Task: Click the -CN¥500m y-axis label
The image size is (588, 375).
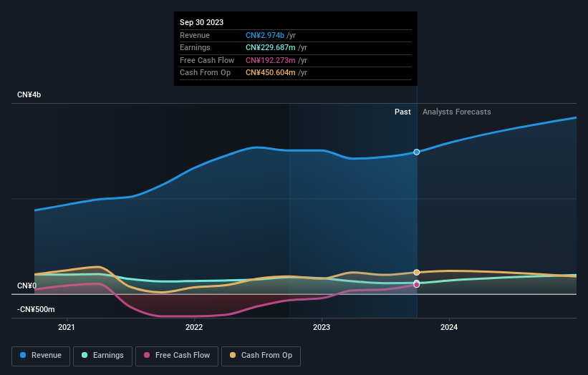Action: 36,309
